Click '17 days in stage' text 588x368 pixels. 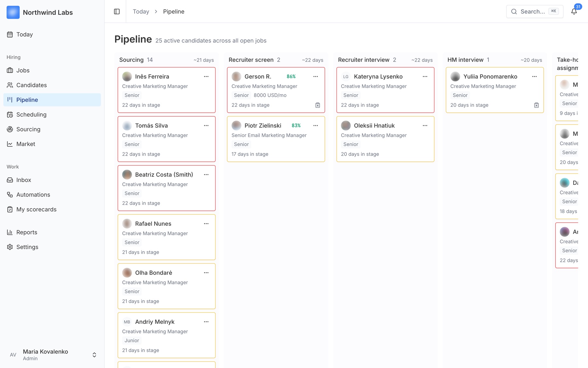(250, 154)
